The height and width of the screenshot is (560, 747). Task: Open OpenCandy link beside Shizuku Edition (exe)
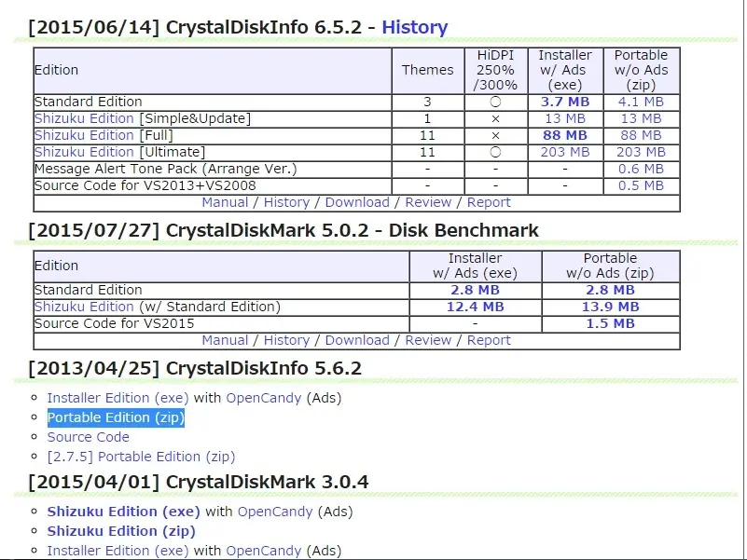[x=275, y=512]
